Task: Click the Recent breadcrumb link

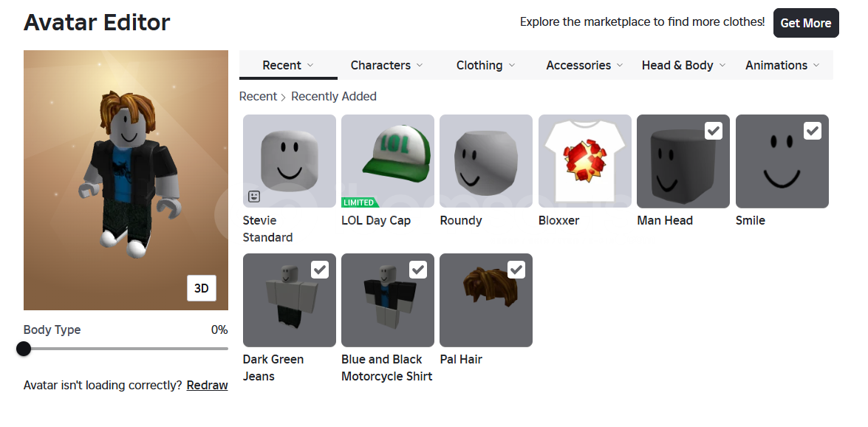Action: tap(258, 96)
